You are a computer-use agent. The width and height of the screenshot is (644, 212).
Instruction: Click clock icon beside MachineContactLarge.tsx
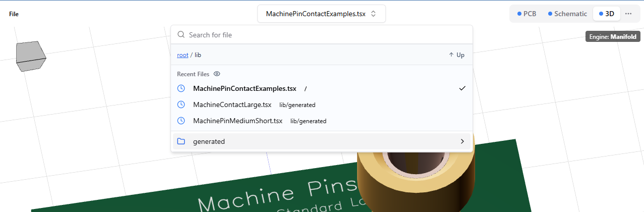point(182,104)
